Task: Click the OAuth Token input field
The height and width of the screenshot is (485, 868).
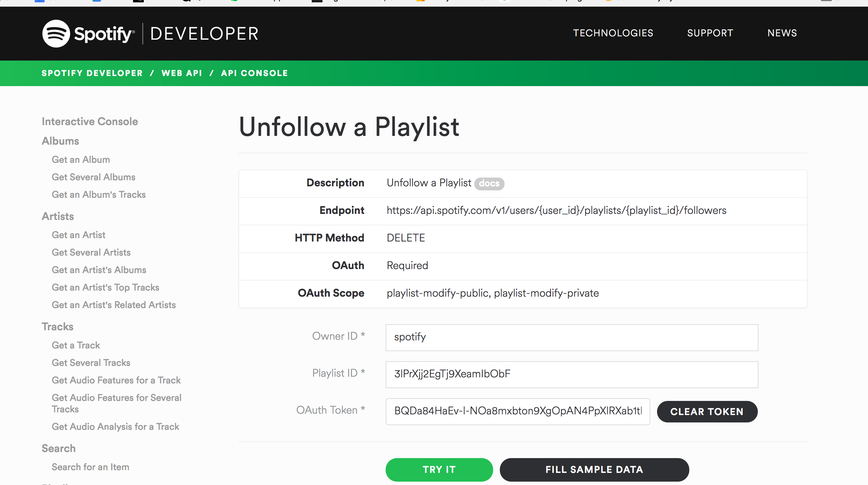Action: (517, 412)
